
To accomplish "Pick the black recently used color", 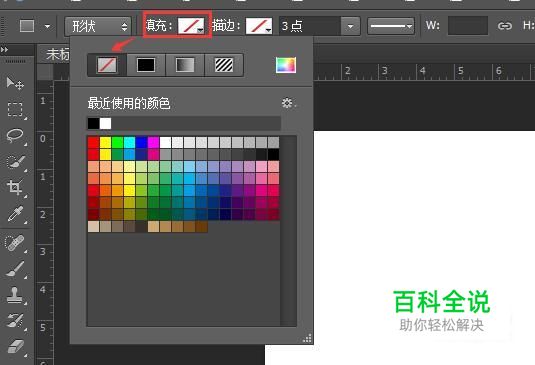I will point(93,123).
